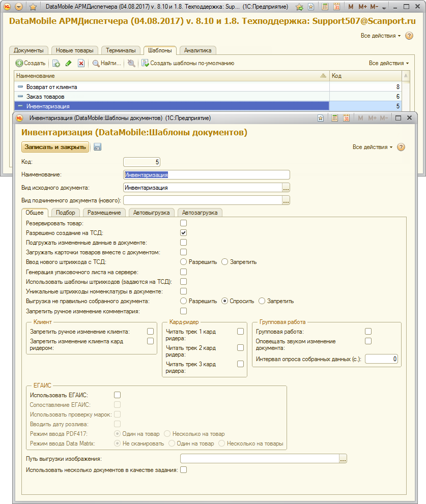The height and width of the screenshot is (504, 426).
Task: Click Записать и закрыть button
Action: click(x=55, y=147)
